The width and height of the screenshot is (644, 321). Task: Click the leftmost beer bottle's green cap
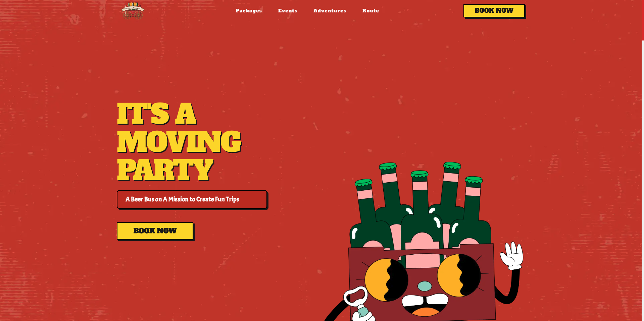click(364, 183)
